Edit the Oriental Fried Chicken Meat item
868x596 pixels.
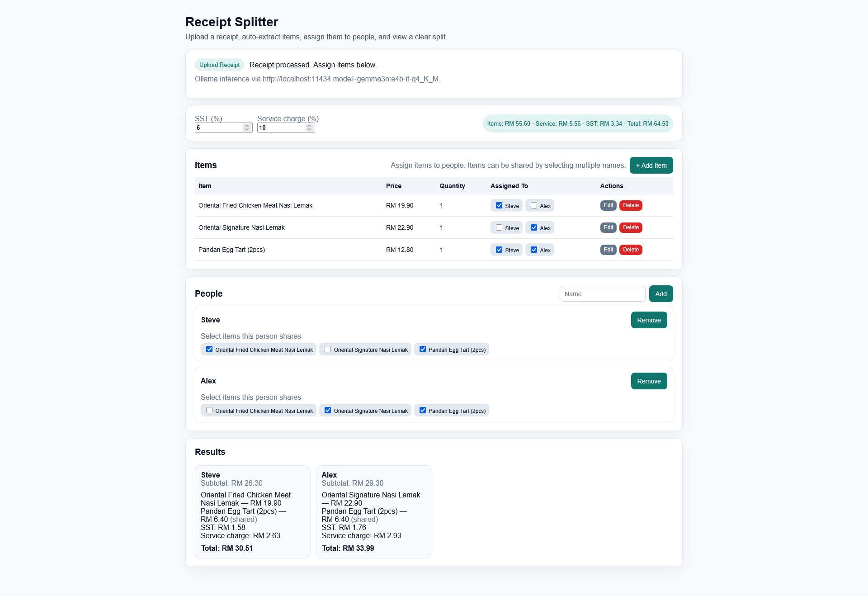tap(608, 205)
